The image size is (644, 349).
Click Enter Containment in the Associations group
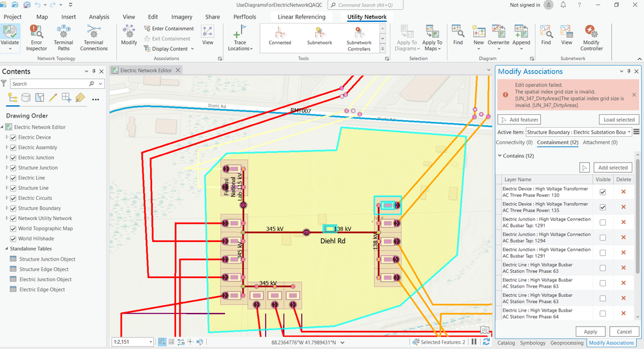169,28
